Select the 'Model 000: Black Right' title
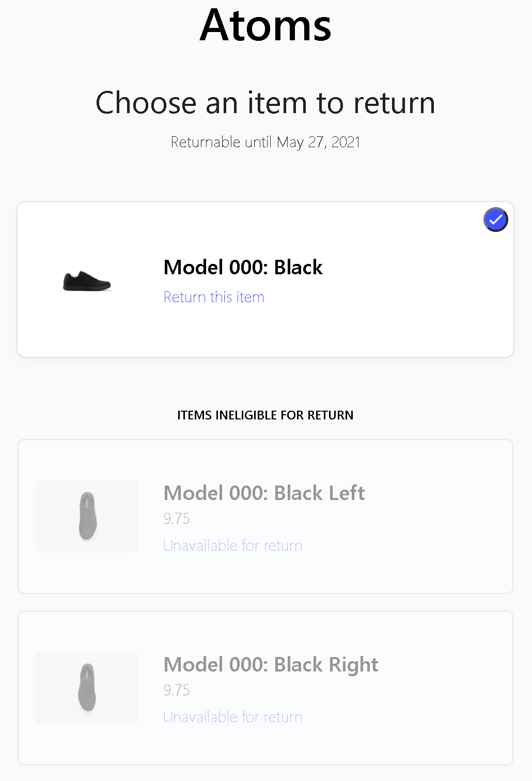The height and width of the screenshot is (781, 532). 271,665
